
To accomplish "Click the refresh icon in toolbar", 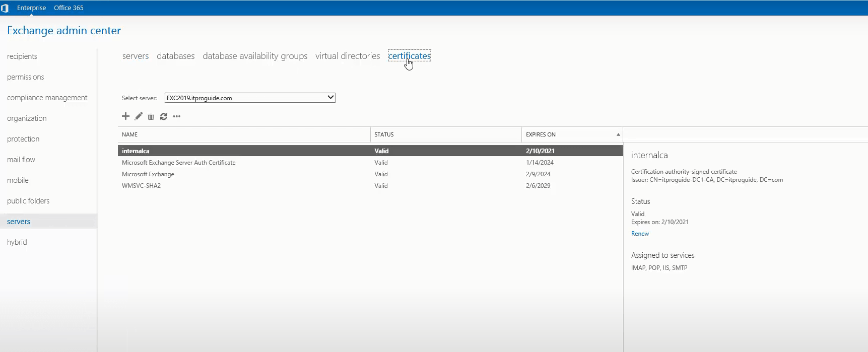I will point(164,116).
